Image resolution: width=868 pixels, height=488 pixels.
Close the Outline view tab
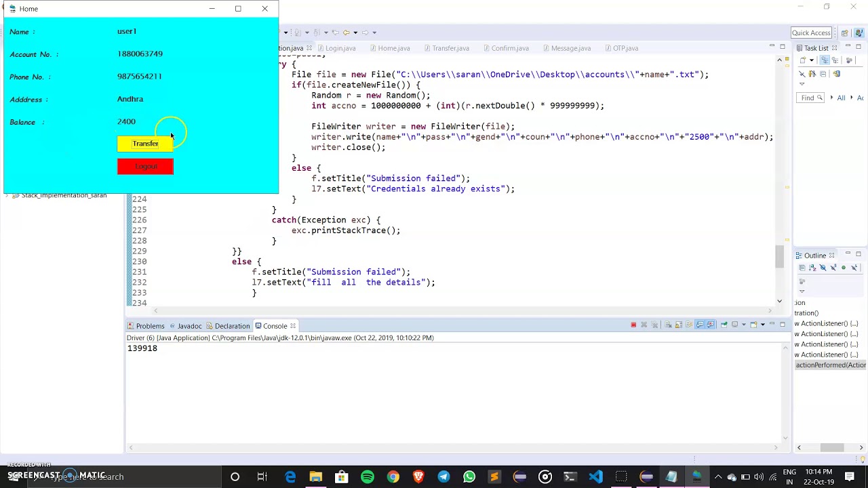tap(831, 256)
